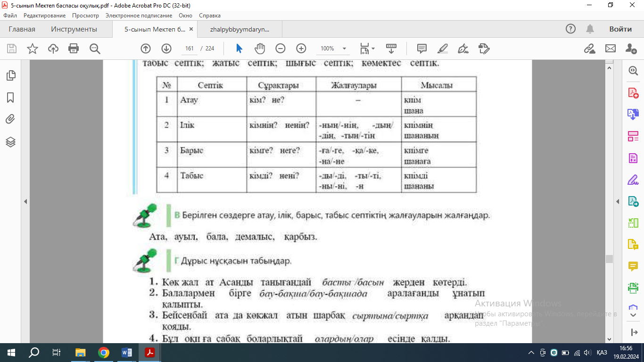
Task: Activate the arrow selection tool
Action: coord(239,49)
